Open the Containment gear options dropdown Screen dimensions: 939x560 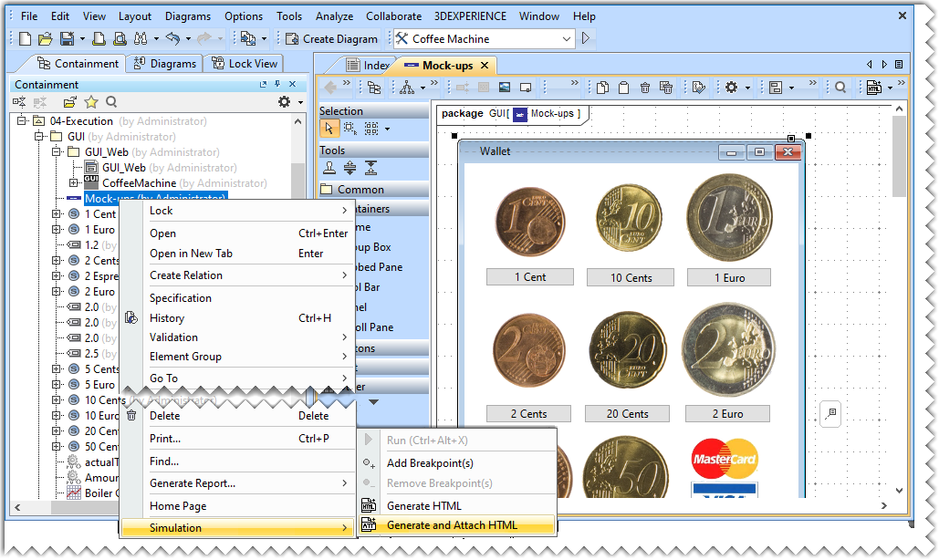(288, 102)
